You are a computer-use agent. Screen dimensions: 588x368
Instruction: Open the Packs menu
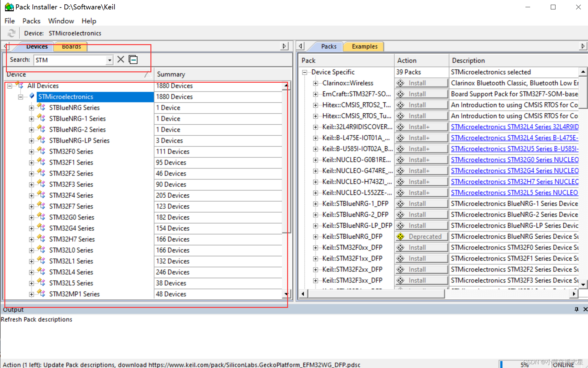point(31,21)
